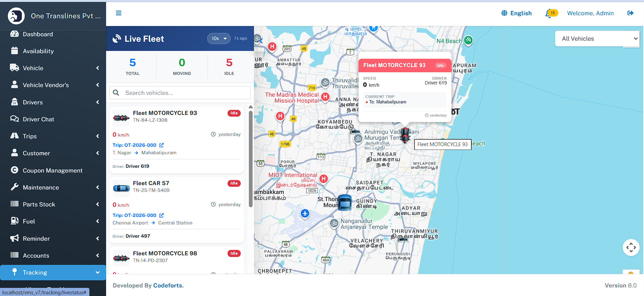Click the Codeforts developer link
644x296 pixels.
pos(168,285)
